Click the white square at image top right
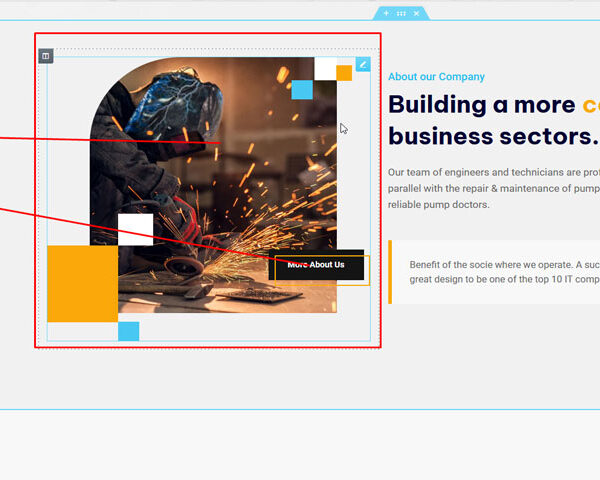The image size is (600, 480). (325, 68)
